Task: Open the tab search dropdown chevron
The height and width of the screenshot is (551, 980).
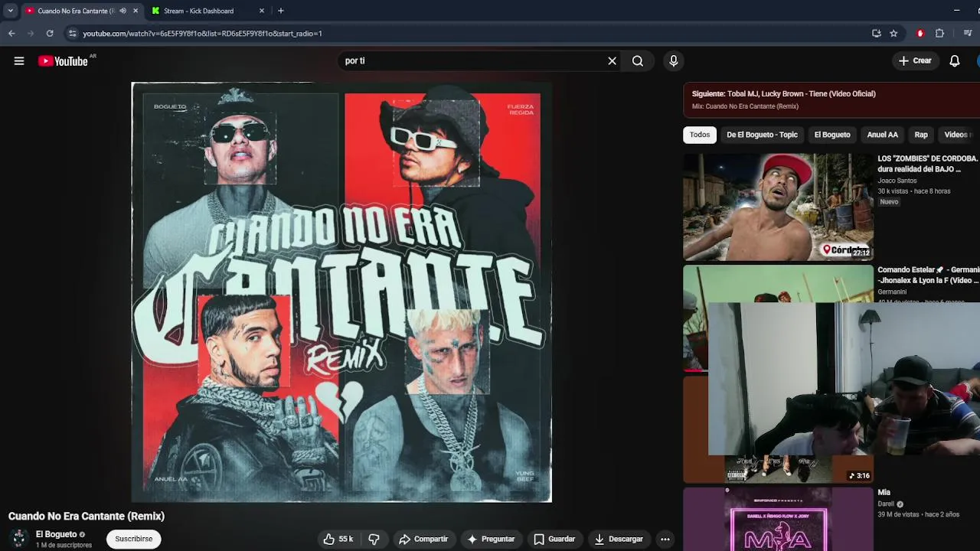Action: click(10, 11)
